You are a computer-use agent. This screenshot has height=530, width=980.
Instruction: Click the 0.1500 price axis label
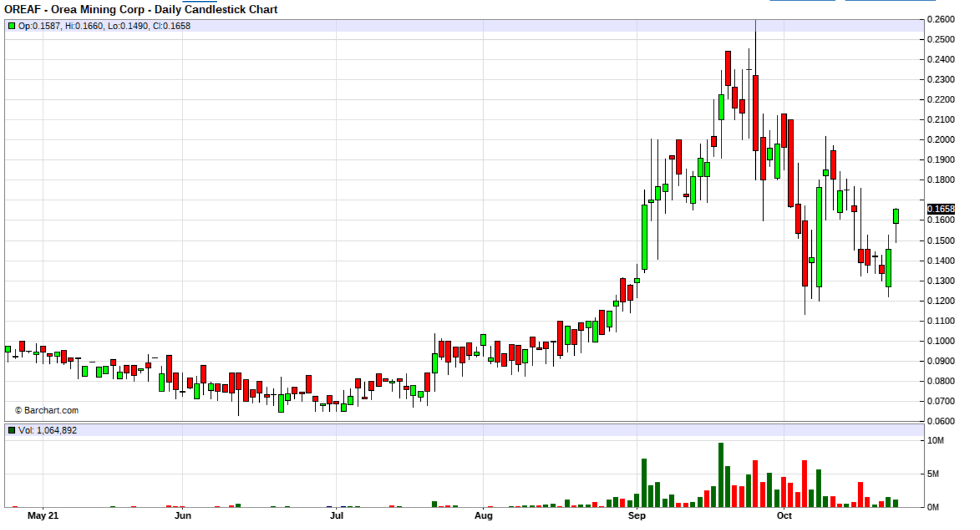[x=941, y=241]
